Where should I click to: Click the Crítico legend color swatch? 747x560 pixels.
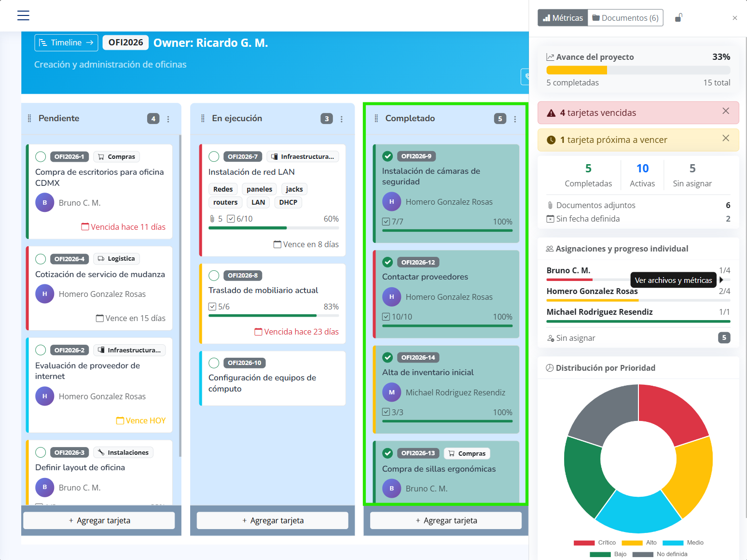pyautogui.click(x=584, y=543)
